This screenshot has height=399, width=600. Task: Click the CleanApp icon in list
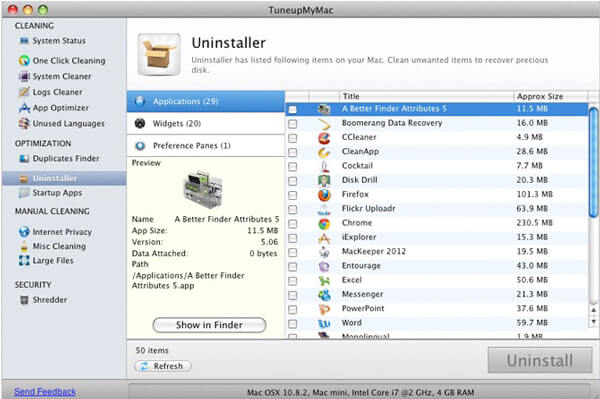(x=324, y=152)
